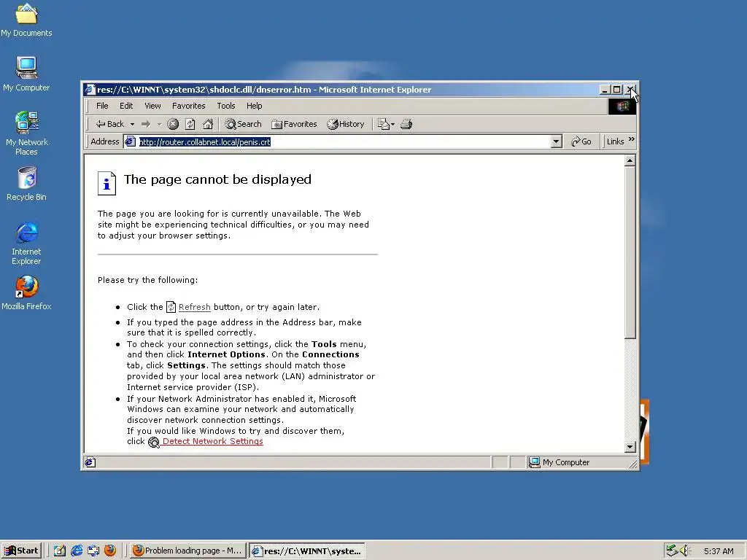Show the History pane
The height and width of the screenshot is (560, 747).
pyautogui.click(x=345, y=124)
